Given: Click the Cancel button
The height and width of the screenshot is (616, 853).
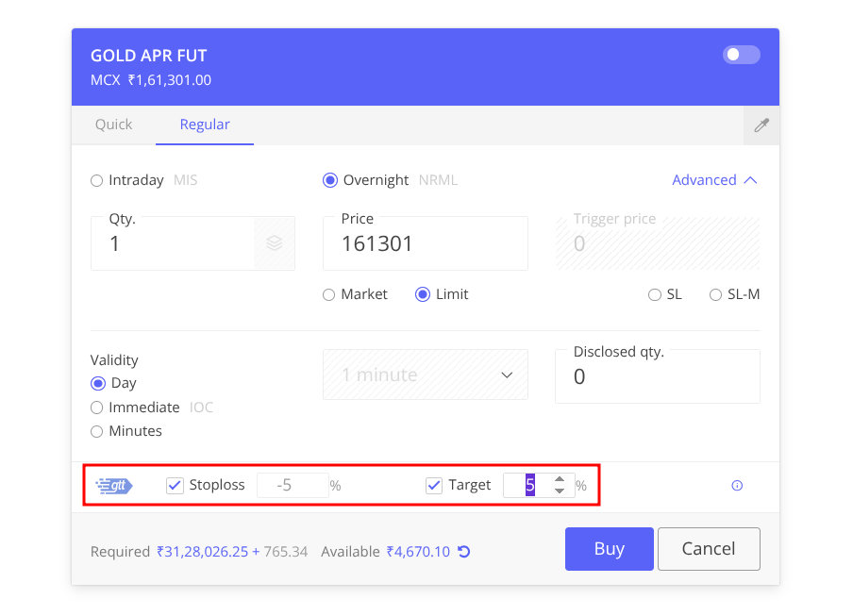Looking at the screenshot, I should (x=708, y=549).
